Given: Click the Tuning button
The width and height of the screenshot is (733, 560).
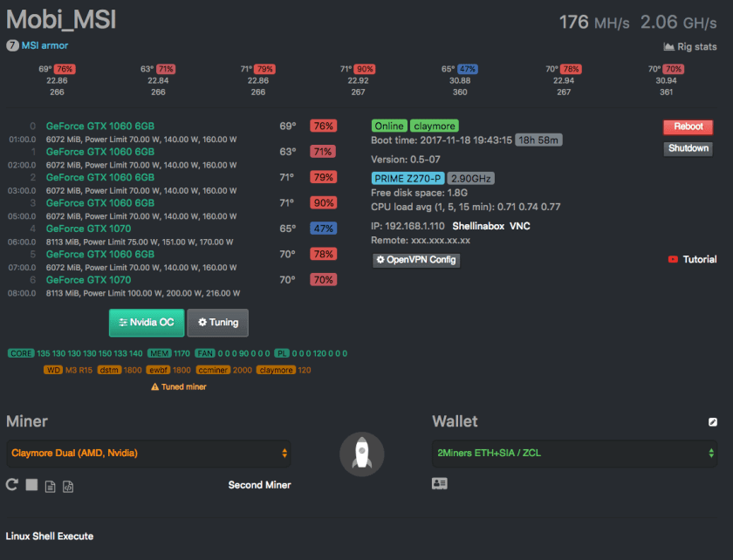Looking at the screenshot, I should 217,322.
